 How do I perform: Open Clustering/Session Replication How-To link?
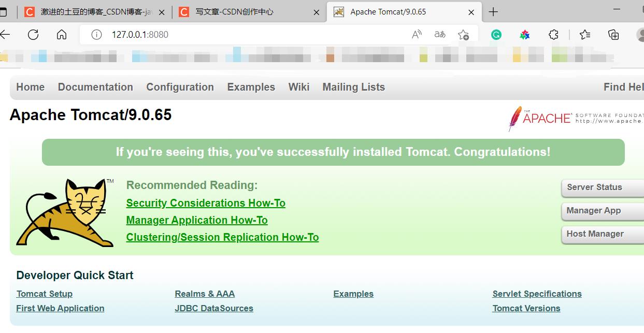click(222, 237)
